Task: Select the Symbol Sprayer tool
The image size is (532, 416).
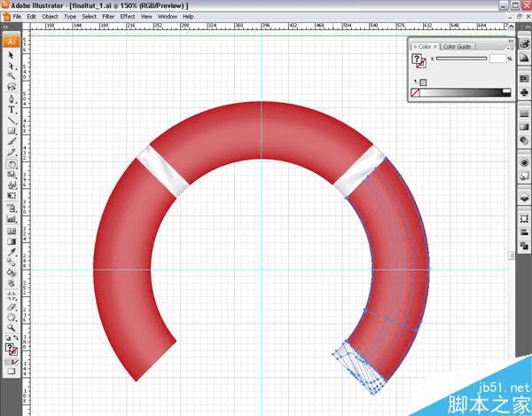Action: coord(12,208)
